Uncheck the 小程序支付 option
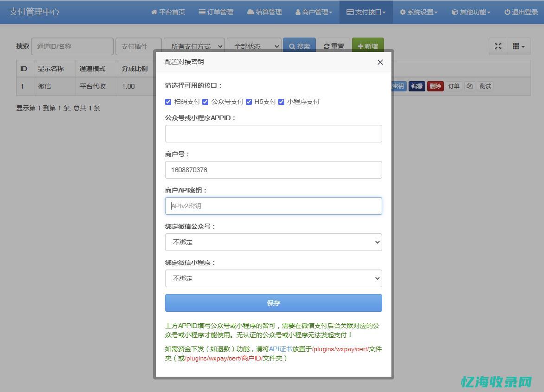Screen dimensions: 544x392 [x=282, y=102]
